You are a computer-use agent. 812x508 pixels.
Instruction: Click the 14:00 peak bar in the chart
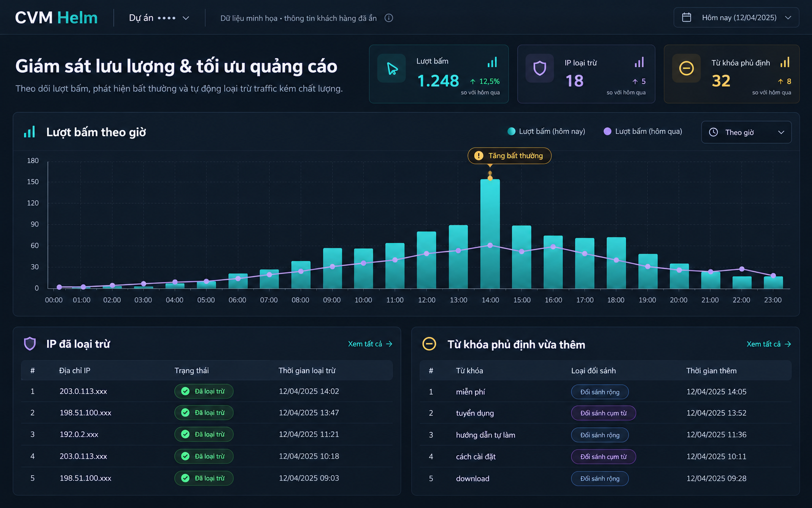(490, 234)
